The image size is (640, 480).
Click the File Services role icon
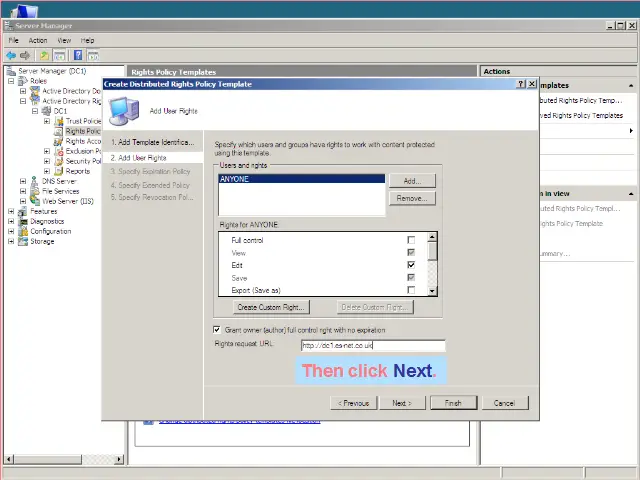pos(35,191)
